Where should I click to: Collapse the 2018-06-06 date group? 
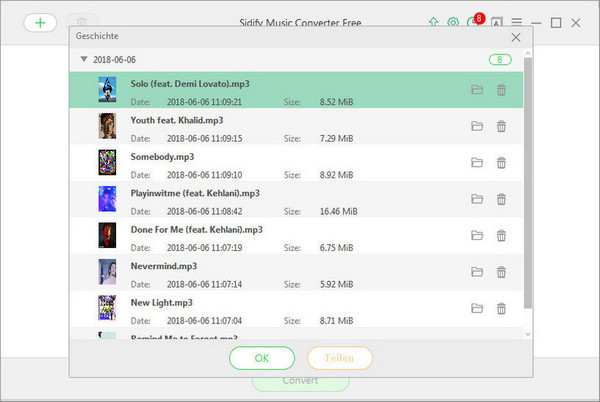click(x=84, y=59)
